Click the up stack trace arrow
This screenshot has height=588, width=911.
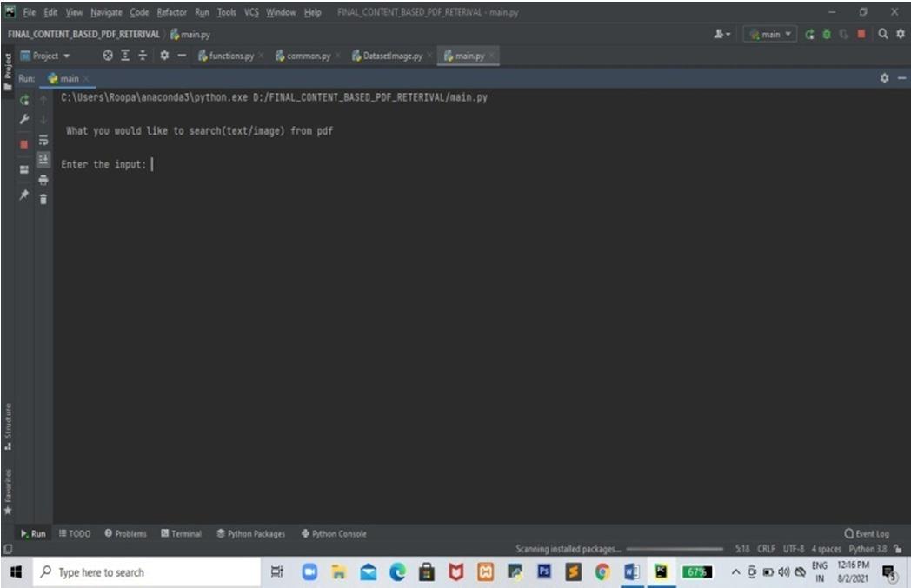tap(43, 101)
